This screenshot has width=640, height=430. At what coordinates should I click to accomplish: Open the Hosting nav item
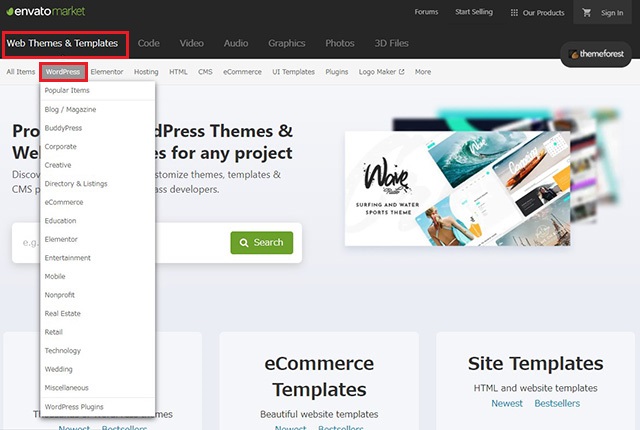click(146, 72)
